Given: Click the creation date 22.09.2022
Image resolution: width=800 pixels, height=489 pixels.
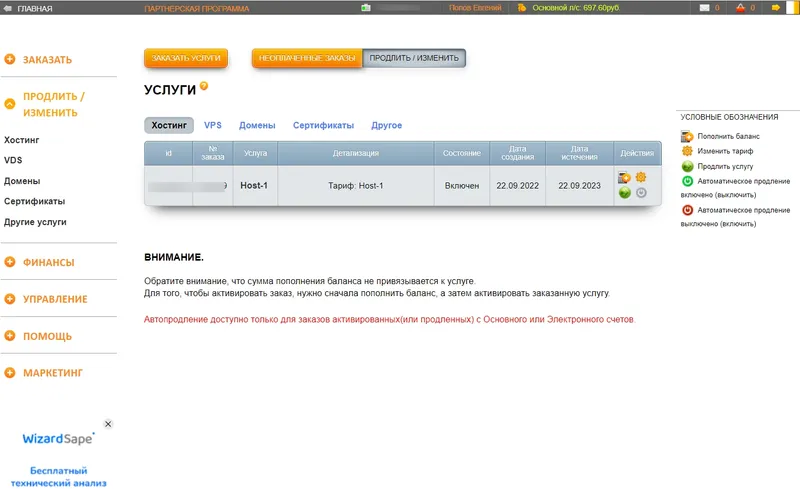Looking at the screenshot, I should click(x=517, y=186).
